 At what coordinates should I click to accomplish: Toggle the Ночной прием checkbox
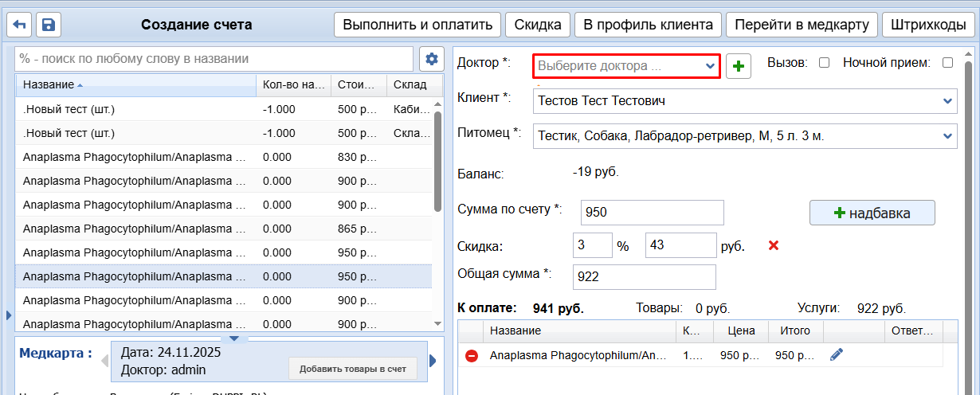click(947, 63)
